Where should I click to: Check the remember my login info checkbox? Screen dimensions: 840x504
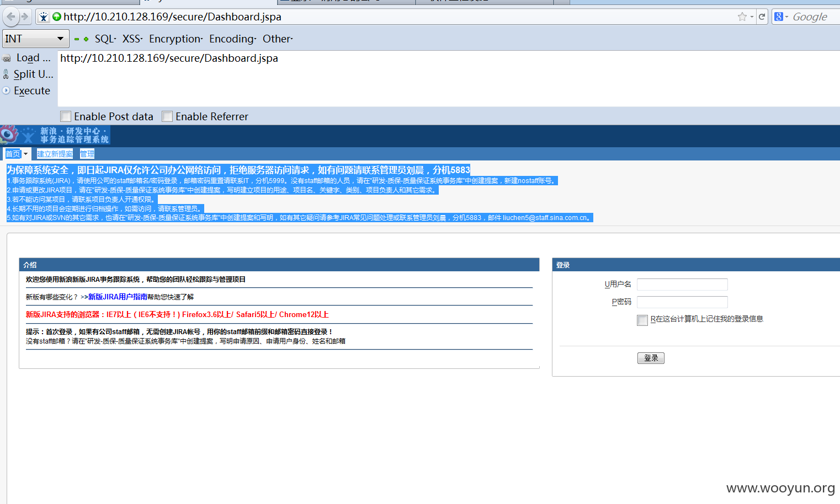pyautogui.click(x=642, y=320)
